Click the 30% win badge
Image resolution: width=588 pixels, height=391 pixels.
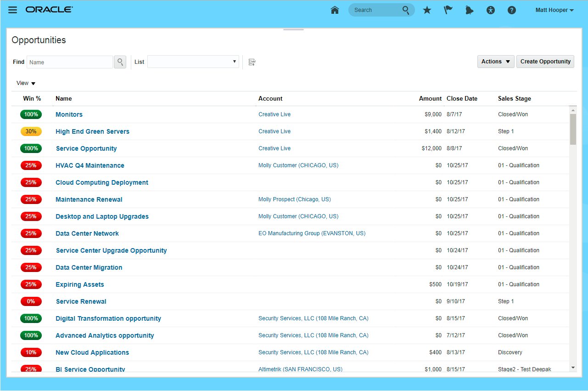31,131
